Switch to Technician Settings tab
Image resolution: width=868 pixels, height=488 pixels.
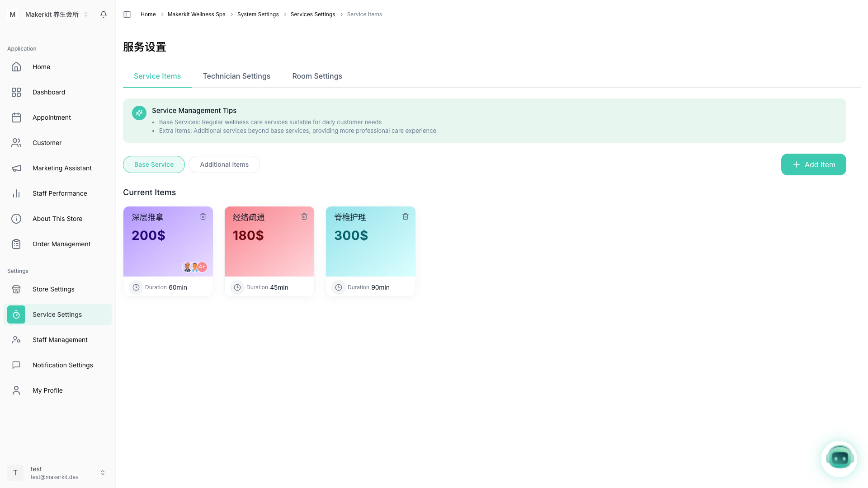pyautogui.click(x=236, y=76)
